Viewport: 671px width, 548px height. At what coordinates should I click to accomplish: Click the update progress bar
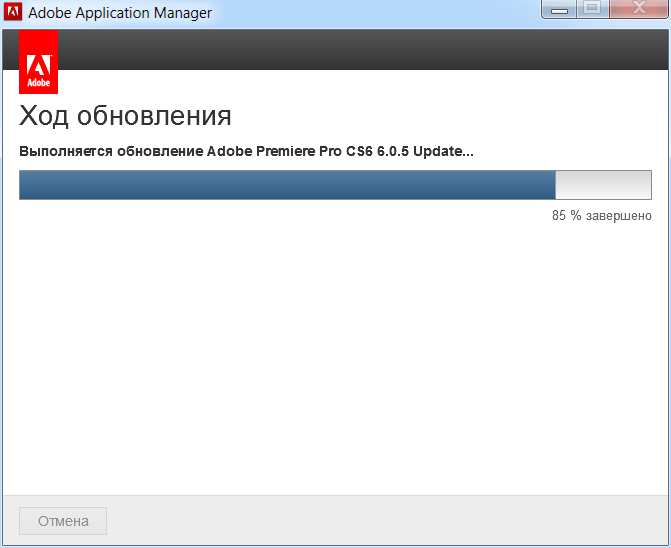(x=335, y=185)
